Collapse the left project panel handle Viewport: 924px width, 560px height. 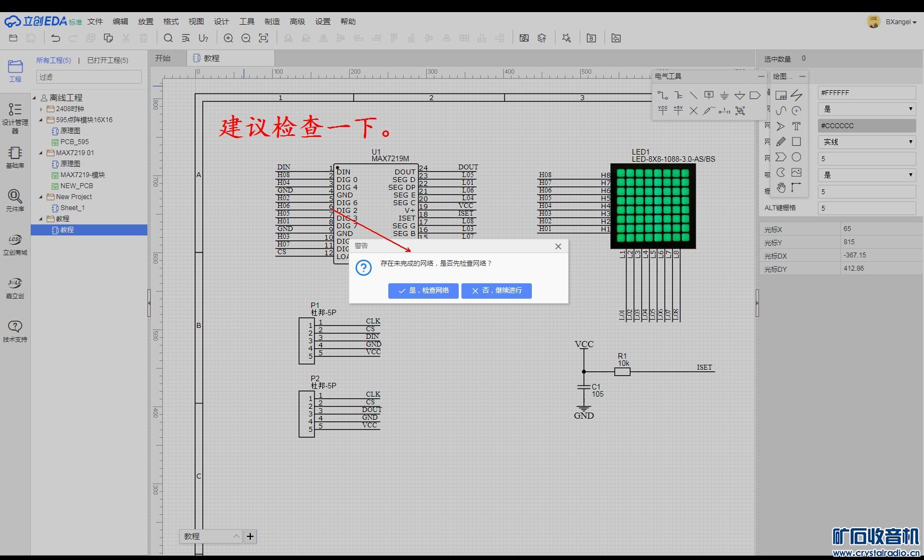[x=149, y=303]
